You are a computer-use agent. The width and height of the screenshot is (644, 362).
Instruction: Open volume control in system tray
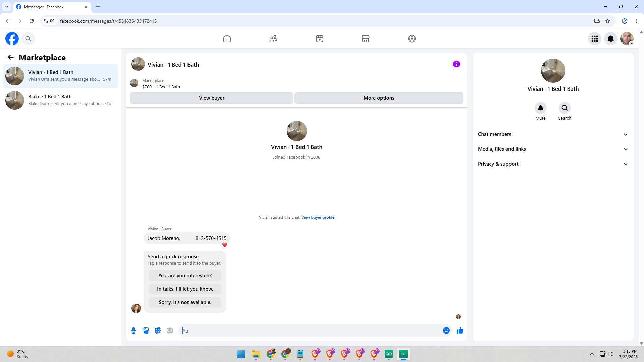(611, 354)
